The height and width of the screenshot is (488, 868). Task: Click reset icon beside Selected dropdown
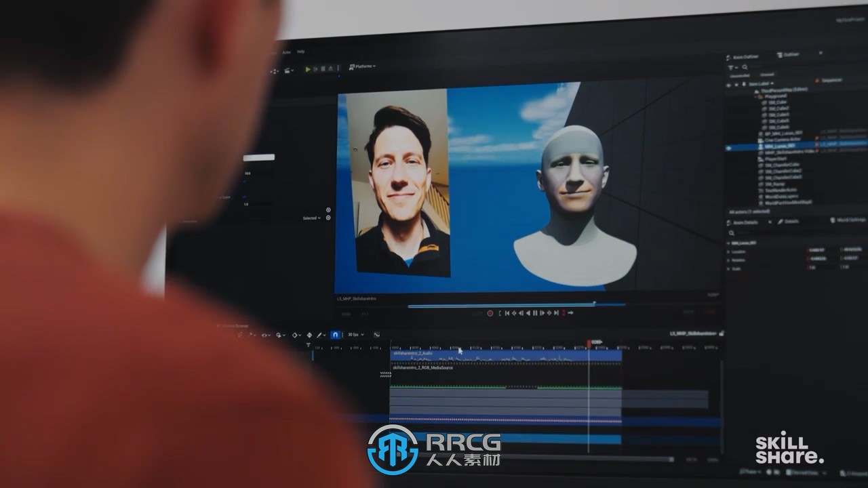click(x=328, y=218)
